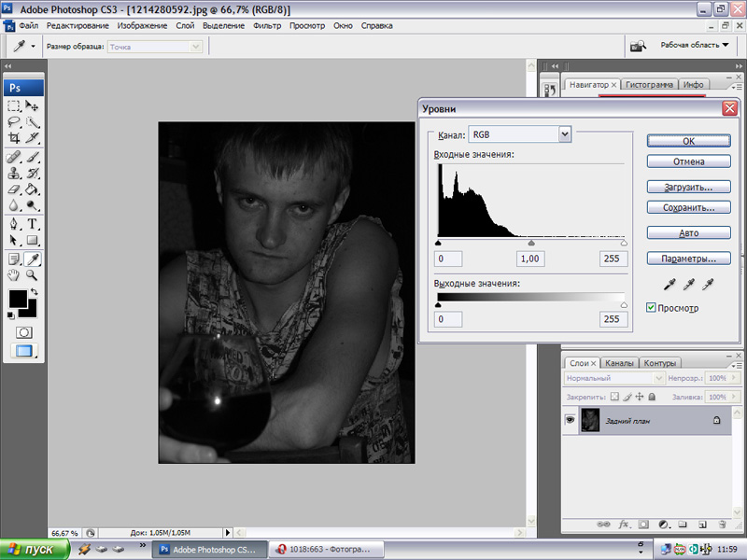Click the Параметры... button
Image resolution: width=747 pixels, height=560 pixels.
pyautogui.click(x=688, y=259)
